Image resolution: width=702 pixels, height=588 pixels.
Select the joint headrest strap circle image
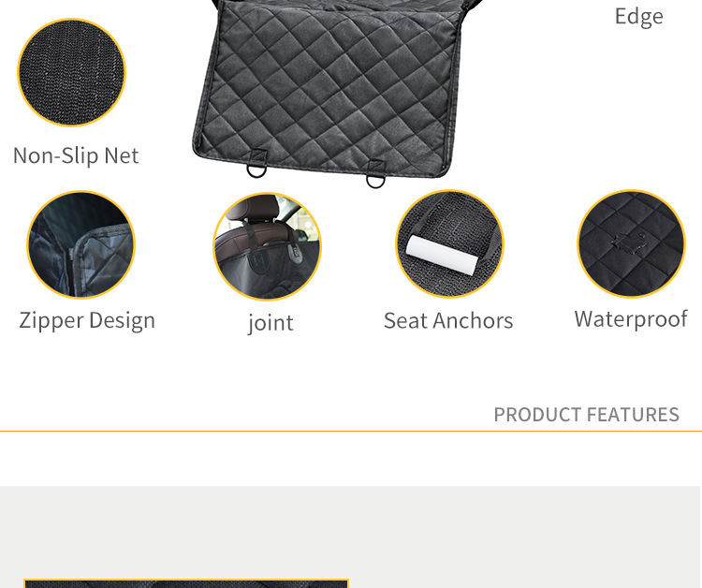[268, 247]
